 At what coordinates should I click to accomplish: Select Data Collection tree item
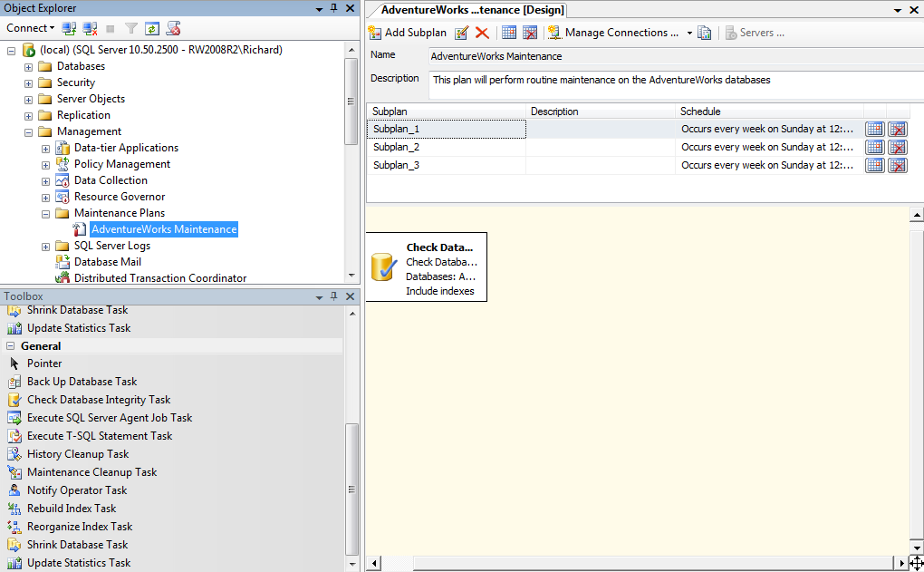pos(111,180)
